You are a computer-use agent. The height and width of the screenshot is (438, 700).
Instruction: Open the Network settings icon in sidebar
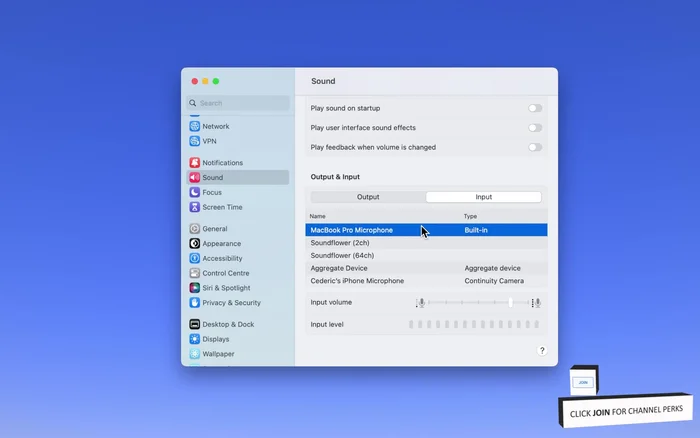194,127
